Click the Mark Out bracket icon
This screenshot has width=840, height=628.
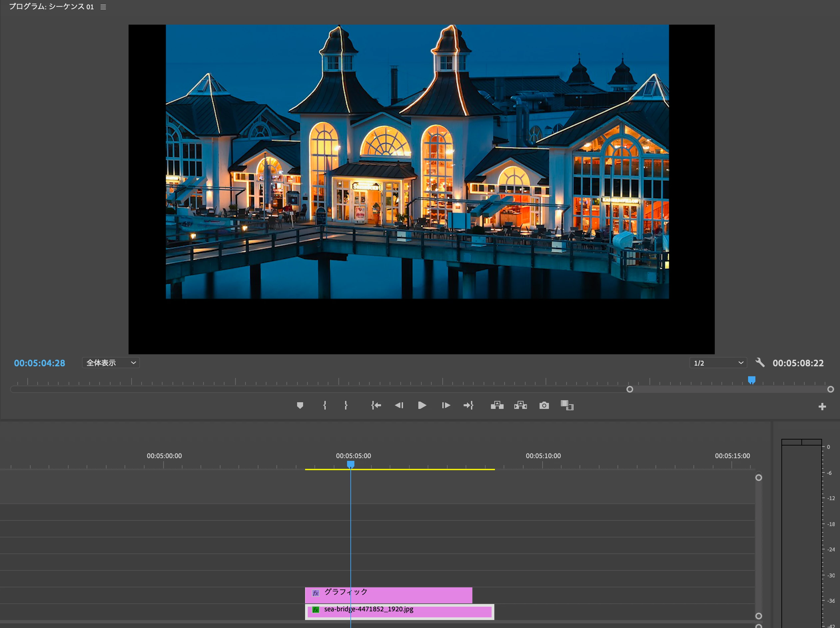[x=346, y=406]
